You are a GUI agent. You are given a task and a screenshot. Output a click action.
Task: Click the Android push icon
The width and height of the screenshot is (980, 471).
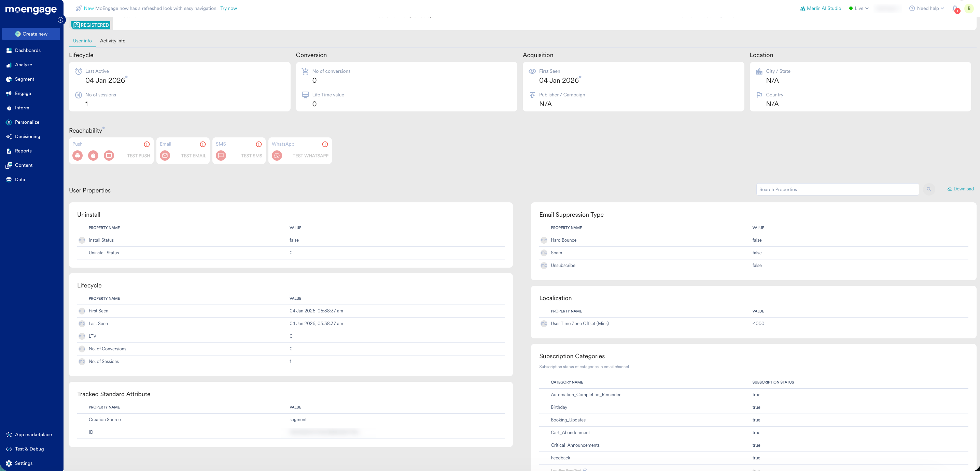pyautogui.click(x=78, y=156)
